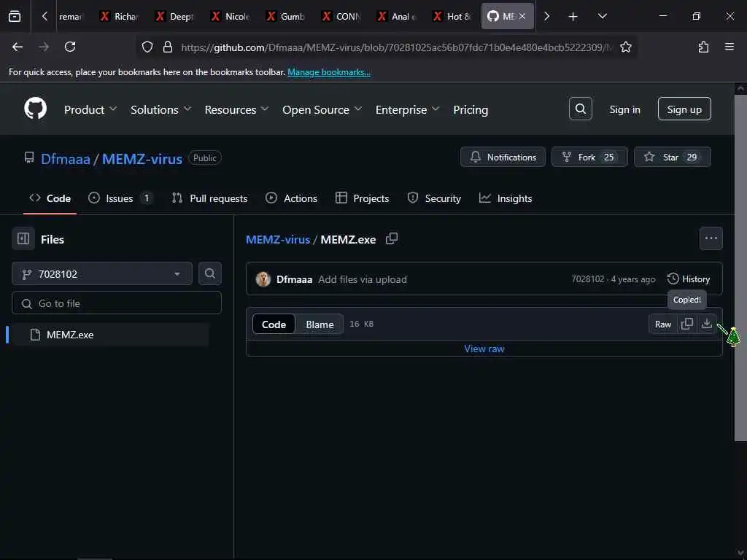Click the Sign in link
The image size is (747, 560).
tap(624, 109)
